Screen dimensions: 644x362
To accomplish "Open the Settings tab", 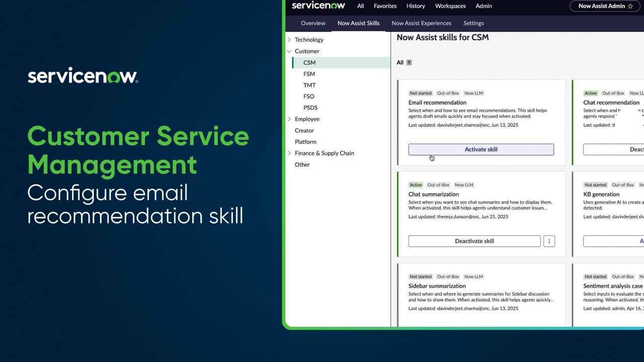I will (x=473, y=23).
